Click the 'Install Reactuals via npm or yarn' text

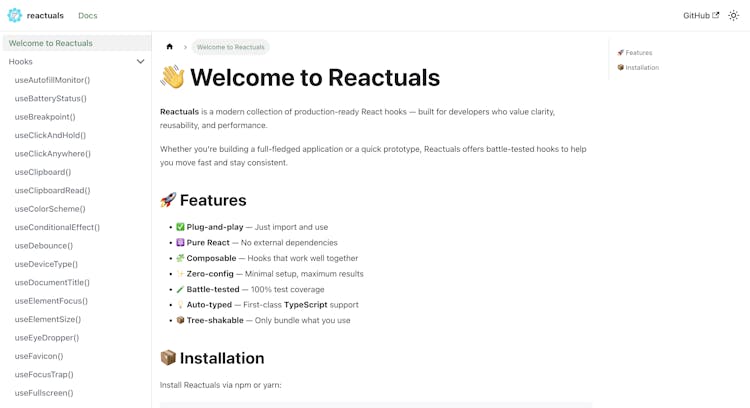click(221, 385)
